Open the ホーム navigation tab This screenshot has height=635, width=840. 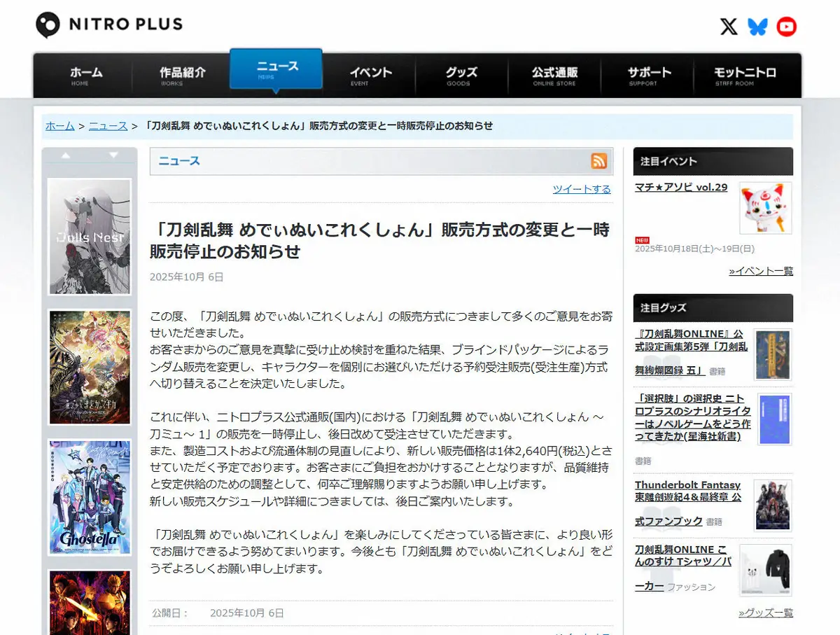click(x=86, y=76)
